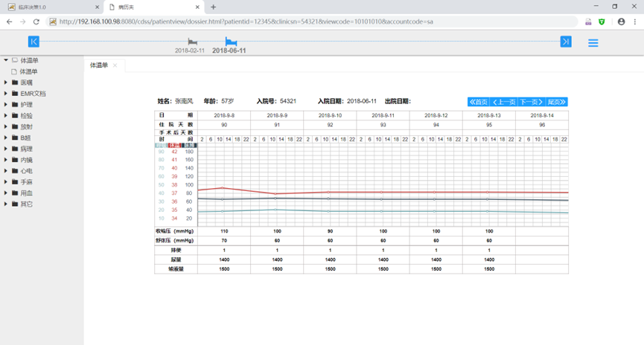644x345 pixels.
Task: Switch to the 病历夹 browser tab
Action: coord(154,7)
